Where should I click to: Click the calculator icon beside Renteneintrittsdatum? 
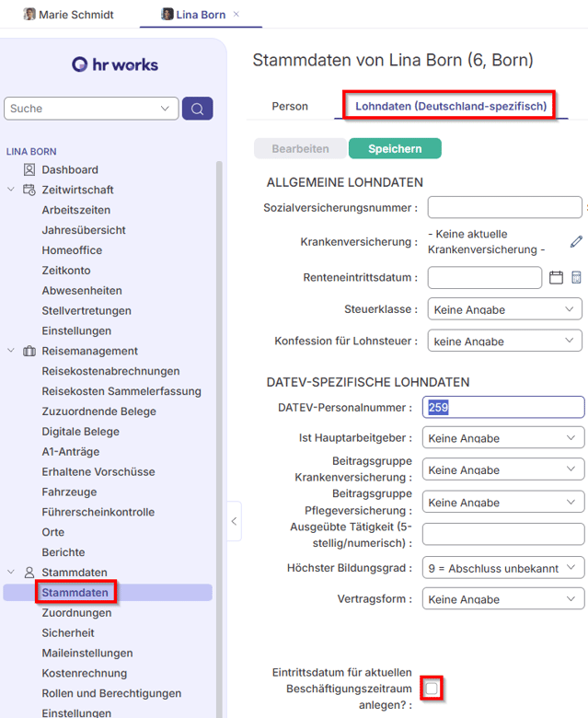pyautogui.click(x=577, y=277)
